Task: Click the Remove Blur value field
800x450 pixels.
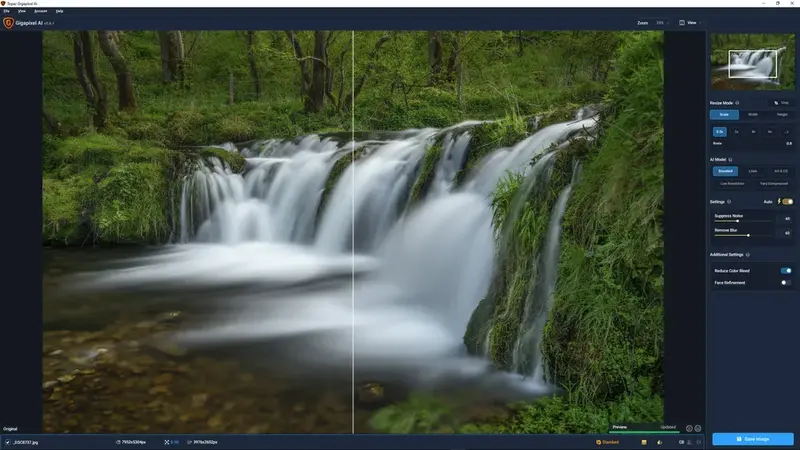Action: pyautogui.click(x=786, y=233)
